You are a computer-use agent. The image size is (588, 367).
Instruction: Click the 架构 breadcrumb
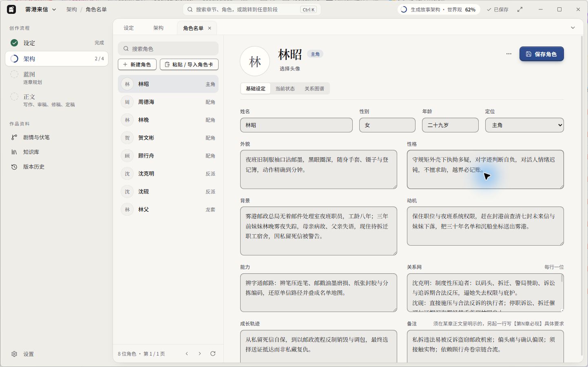point(72,9)
